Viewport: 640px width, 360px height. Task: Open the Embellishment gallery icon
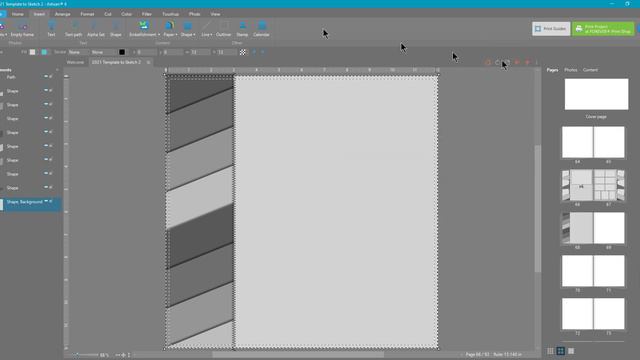coord(144,26)
